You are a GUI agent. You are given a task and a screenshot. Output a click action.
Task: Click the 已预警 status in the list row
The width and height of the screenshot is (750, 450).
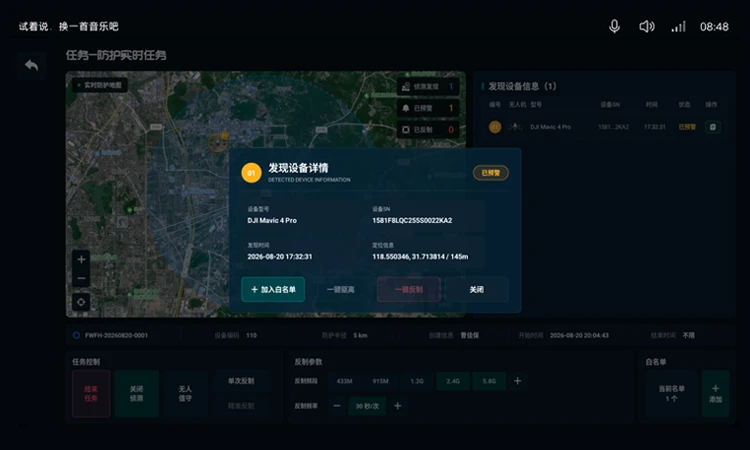point(687,127)
